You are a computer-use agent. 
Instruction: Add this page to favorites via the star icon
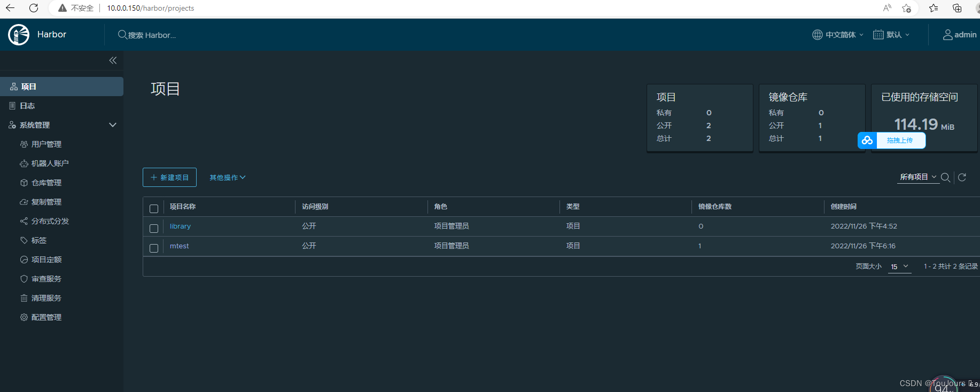coord(907,8)
